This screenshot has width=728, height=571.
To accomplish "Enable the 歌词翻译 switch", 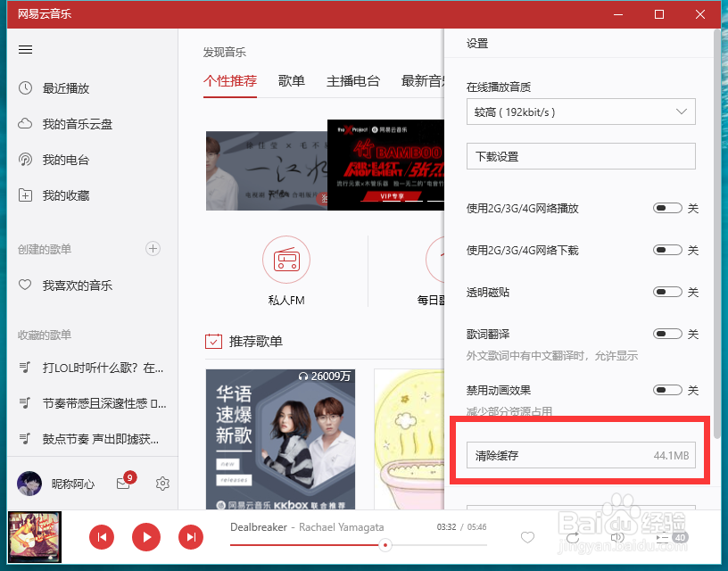I will coord(667,334).
